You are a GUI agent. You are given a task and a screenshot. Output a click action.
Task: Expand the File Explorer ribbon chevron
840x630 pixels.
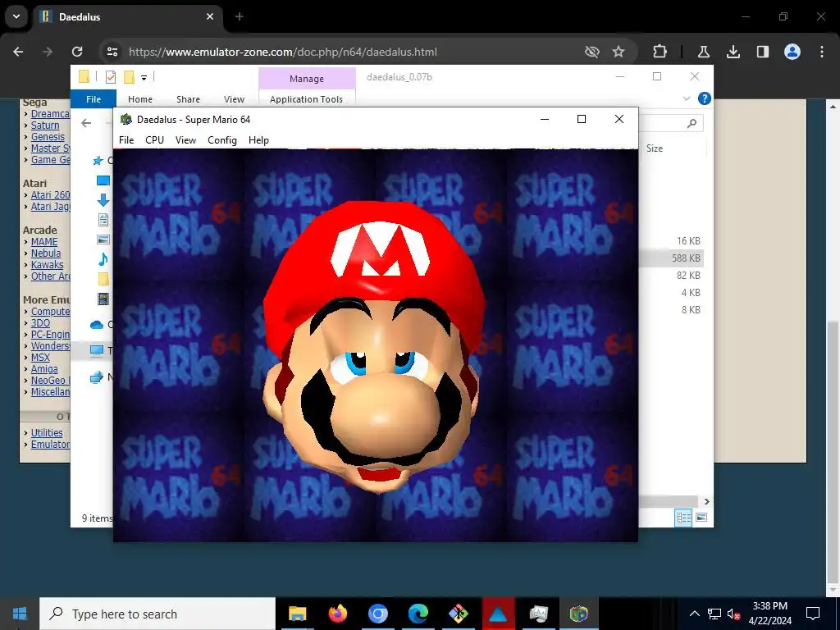pyautogui.click(x=687, y=98)
